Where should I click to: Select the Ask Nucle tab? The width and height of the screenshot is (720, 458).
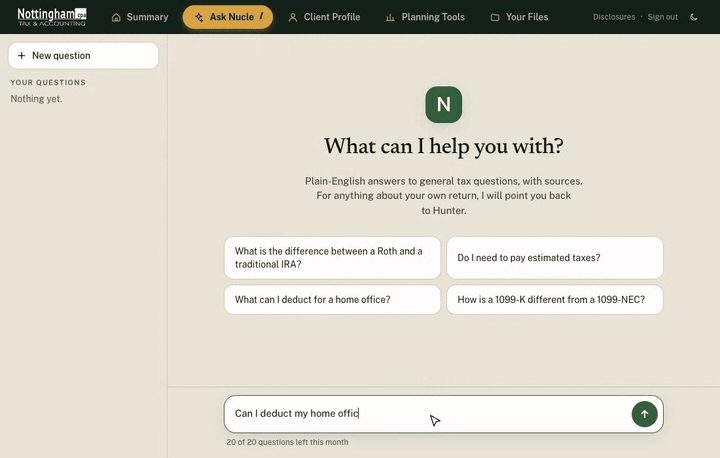(x=228, y=17)
